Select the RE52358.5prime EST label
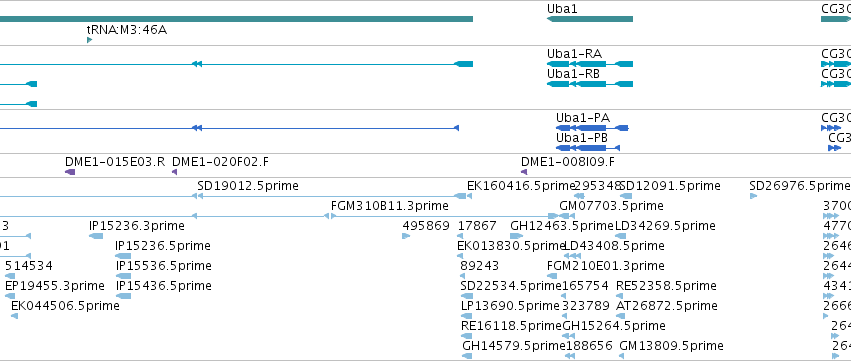 click(x=666, y=286)
